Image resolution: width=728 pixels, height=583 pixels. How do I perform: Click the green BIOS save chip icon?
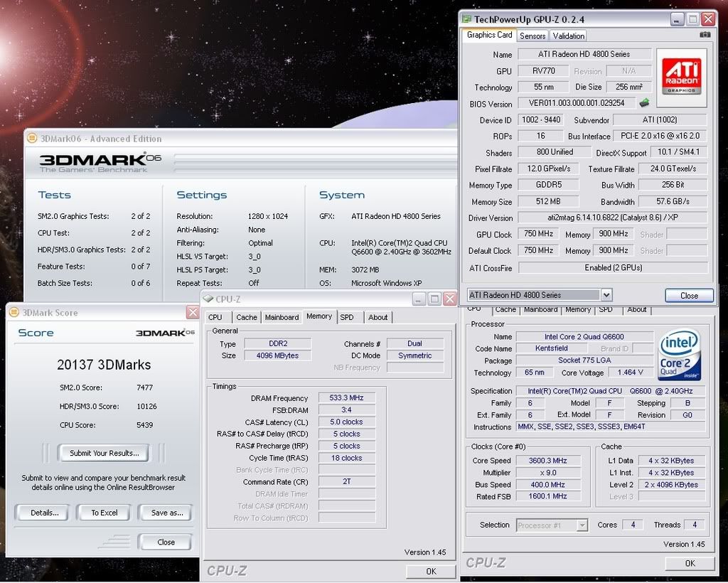click(644, 102)
